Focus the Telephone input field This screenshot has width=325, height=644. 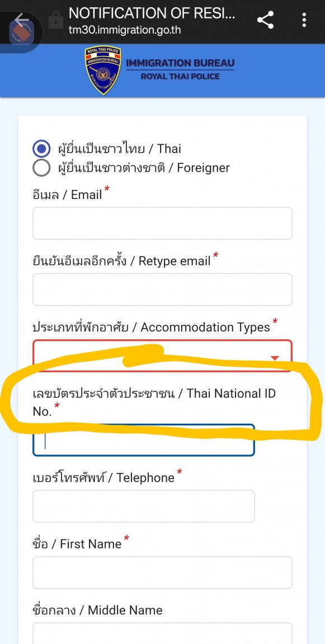(x=143, y=506)
